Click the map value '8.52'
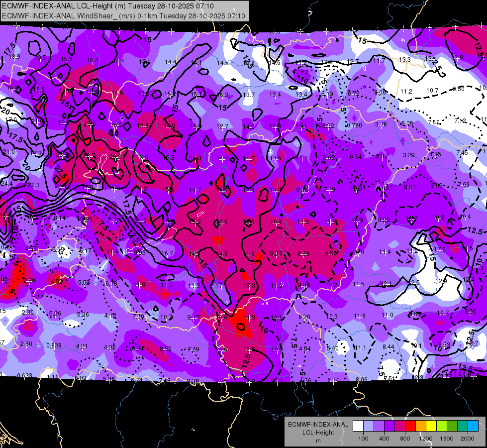The height and width of the screenshot is (448, 487). [166, 349]
